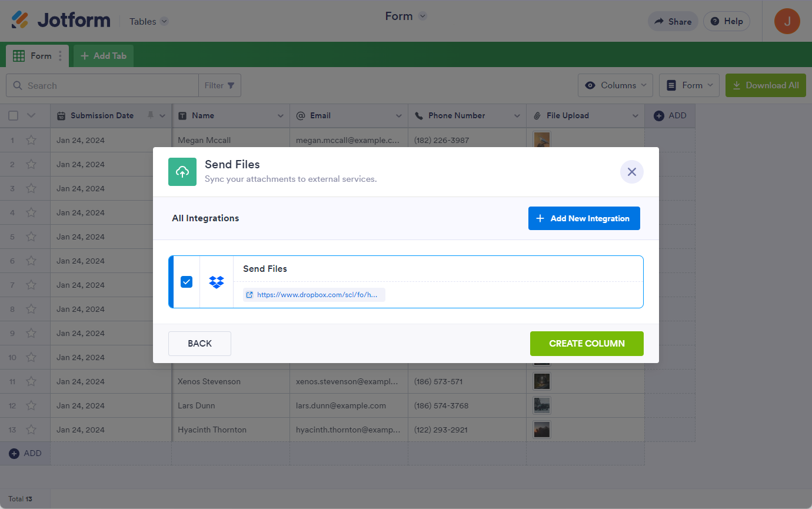This screenshot has width=812, height=509.
Task: Open the Form tab options dots
Action: coord(60,56)
